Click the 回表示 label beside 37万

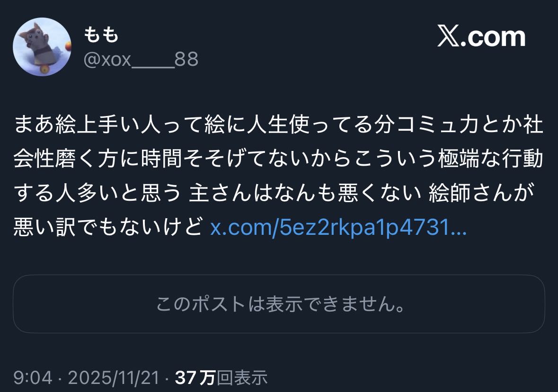[x=242, y=377]
